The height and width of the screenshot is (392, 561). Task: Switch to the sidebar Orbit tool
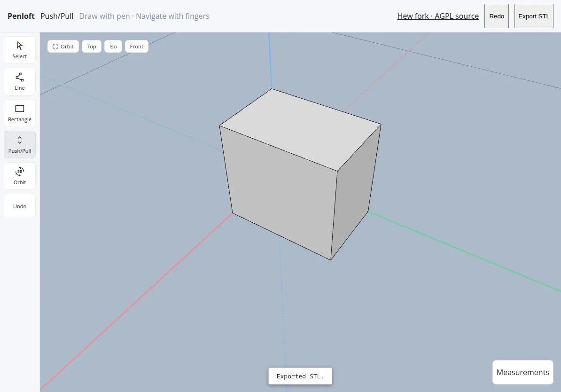click(20, 176)
